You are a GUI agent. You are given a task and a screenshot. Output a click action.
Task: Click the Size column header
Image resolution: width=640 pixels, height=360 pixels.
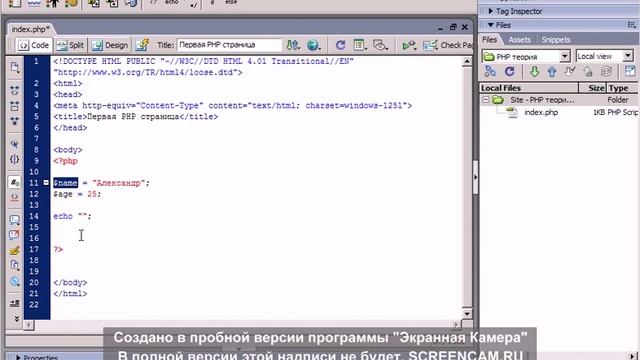[x=593, y=88]
